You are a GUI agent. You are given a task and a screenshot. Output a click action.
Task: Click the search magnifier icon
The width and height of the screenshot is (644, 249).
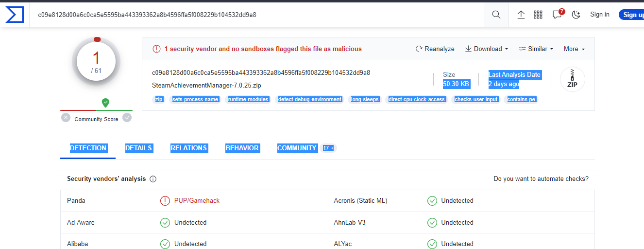pos(496,15)
